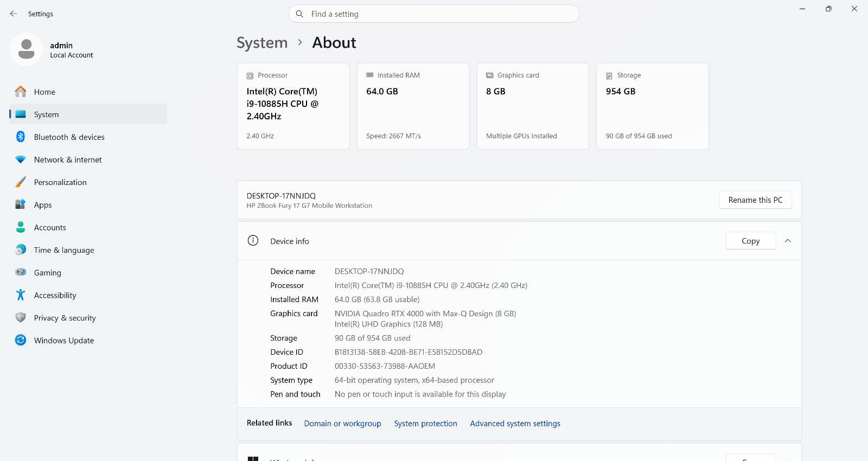Select the Accessibility figure icon

click(x=21, y=295)
